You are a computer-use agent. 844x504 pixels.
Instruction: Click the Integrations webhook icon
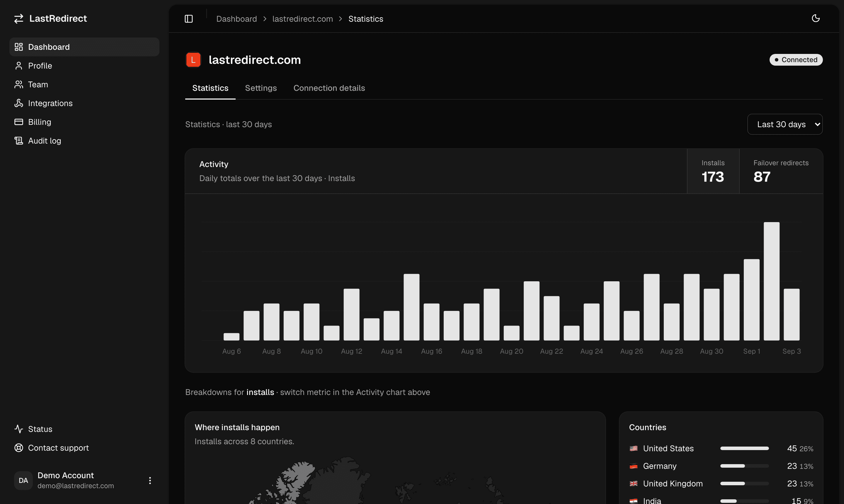click(x=19, y=103)
